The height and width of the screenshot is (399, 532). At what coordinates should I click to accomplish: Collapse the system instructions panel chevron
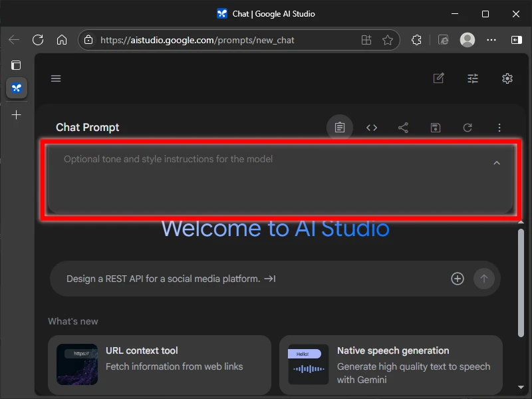click(x=496, y=163)
